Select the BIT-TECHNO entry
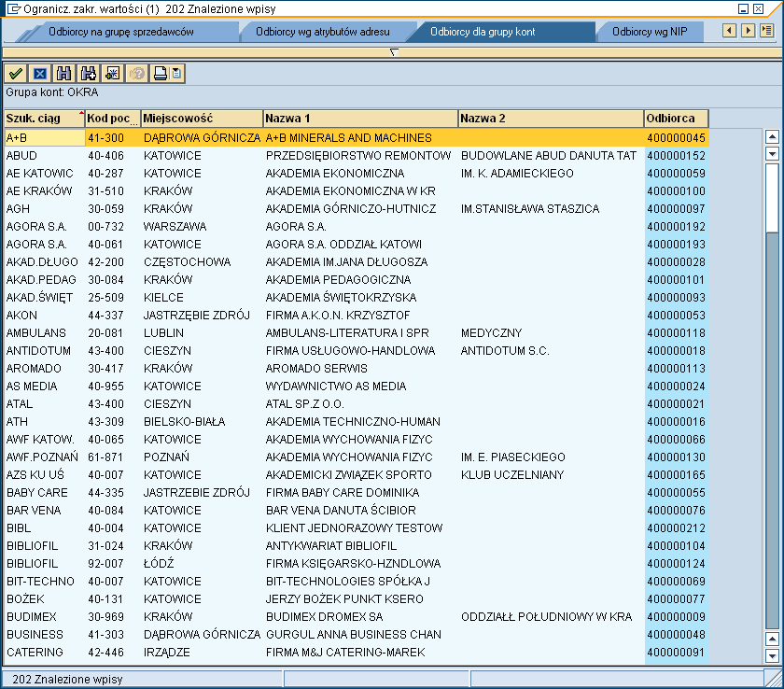784x689 pixels. [40, 582]
